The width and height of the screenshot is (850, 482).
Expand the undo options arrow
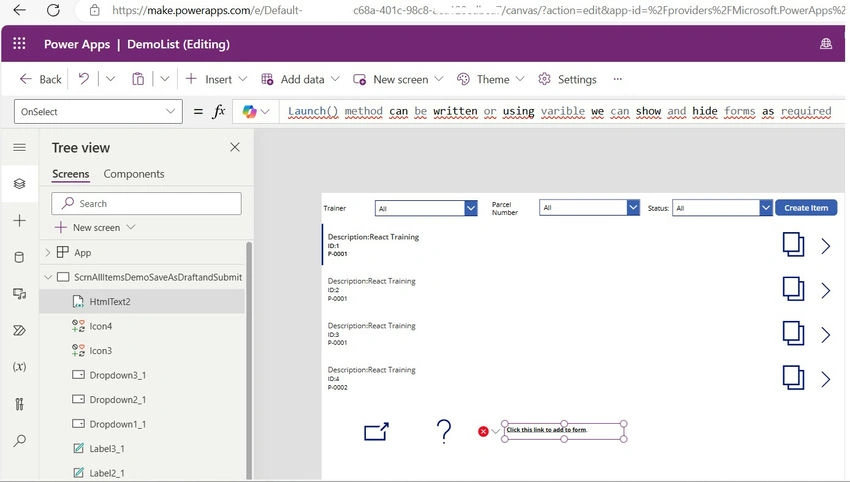110,79
